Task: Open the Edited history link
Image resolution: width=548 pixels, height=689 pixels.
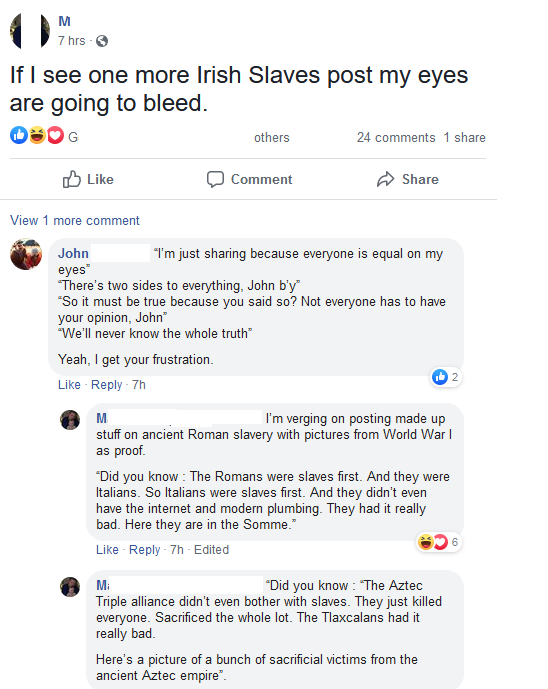Action: point(211,550)
